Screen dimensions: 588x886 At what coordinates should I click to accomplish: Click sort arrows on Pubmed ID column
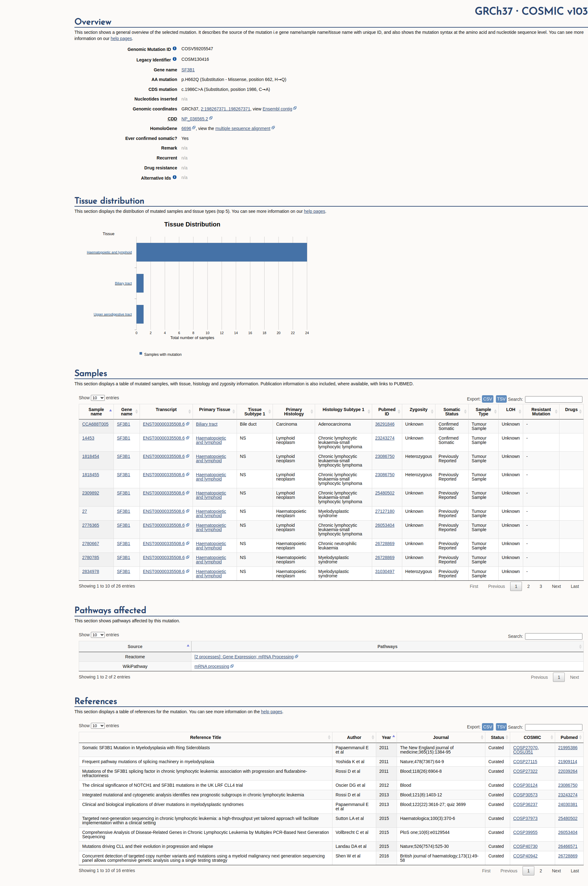click(x=399, y=411)
